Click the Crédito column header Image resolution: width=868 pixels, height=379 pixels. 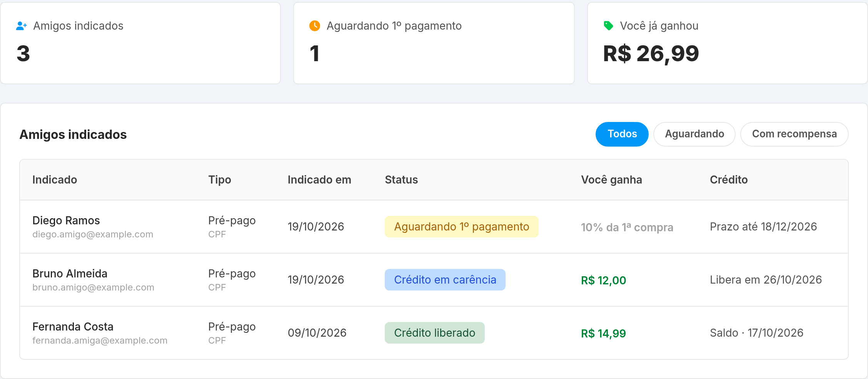point(729,180)
